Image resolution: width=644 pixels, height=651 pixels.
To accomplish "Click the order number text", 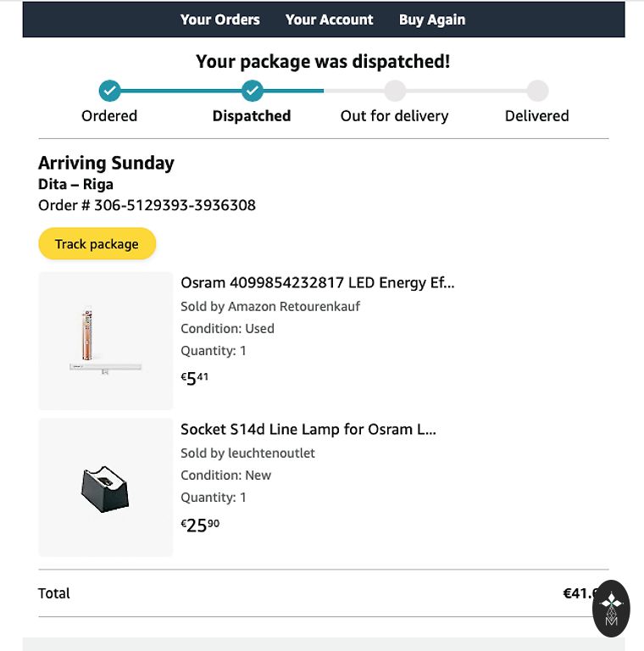I will pos(147,205).
